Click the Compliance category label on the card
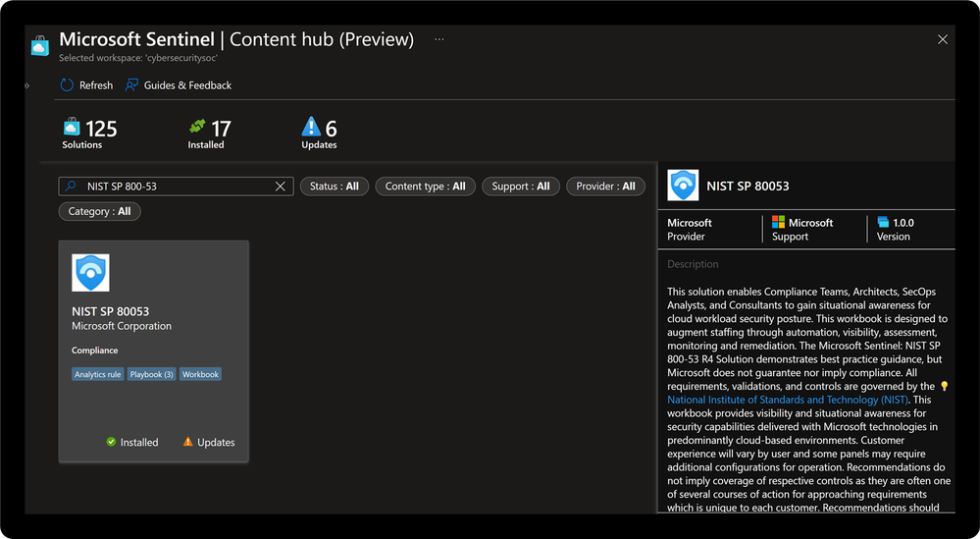Image resolution: width=980 pixels, height=539 pixels. pyautogui.click(x=94, y=350)
